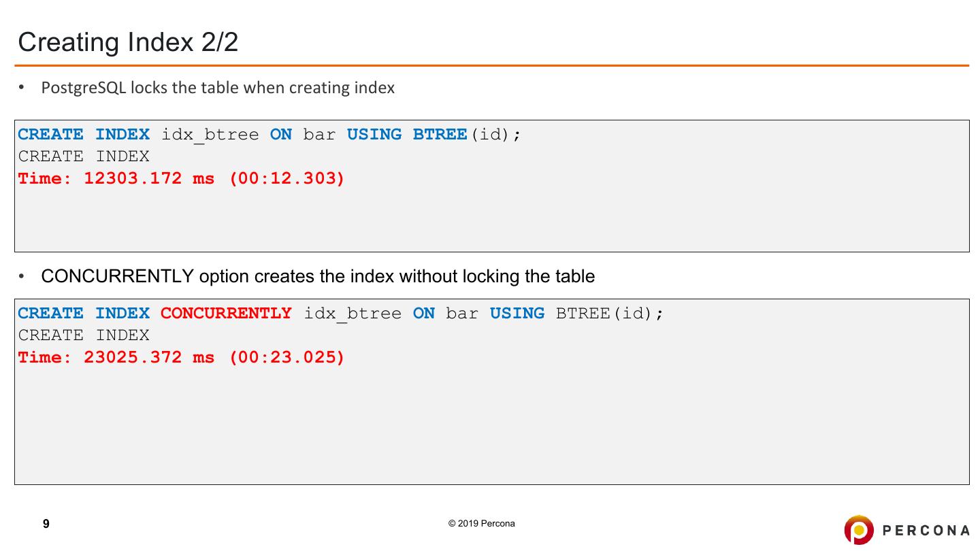The height and width of the screenshot is (551, 980).
Task: Click the © 2019 Percona footer
Action: coord(482,524)
